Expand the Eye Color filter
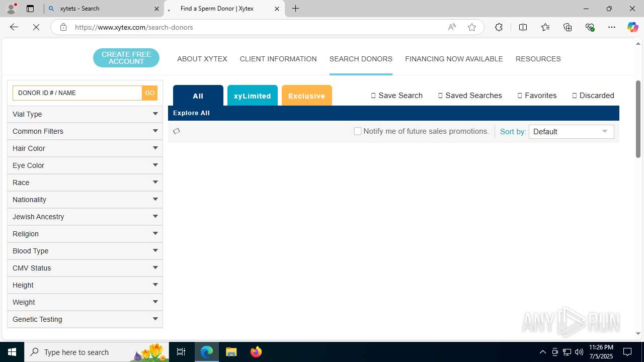Image resolution: width=644 pixels, height=362 pixels. click(x=85, y=165)
